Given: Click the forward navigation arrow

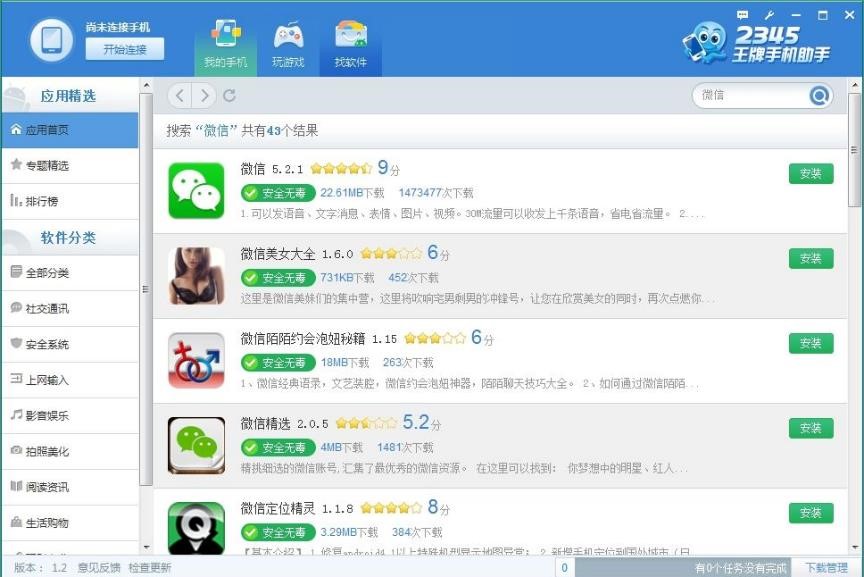Looking at the screenshot, I should (x=203, y=96).
